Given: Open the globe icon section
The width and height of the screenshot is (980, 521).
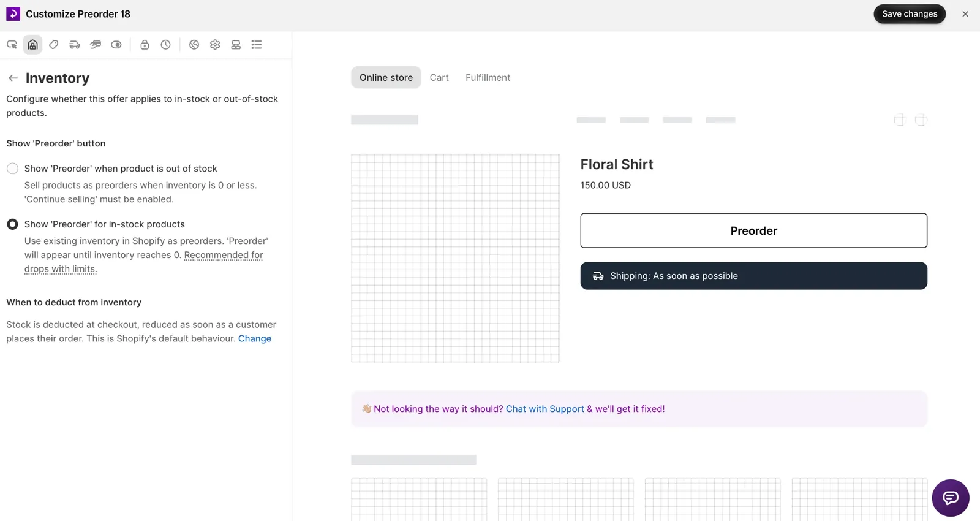Looking at the screenshot, I should [194, 45].
